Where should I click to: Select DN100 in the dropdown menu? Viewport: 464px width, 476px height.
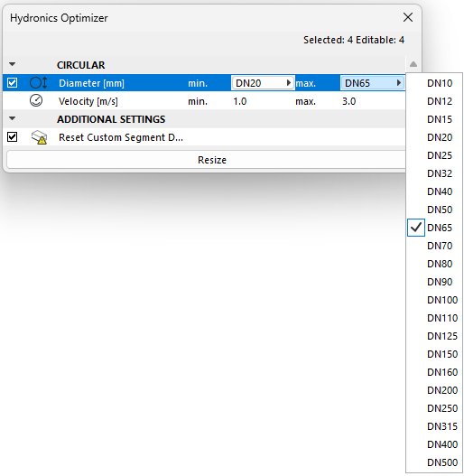tap(434, 300)
